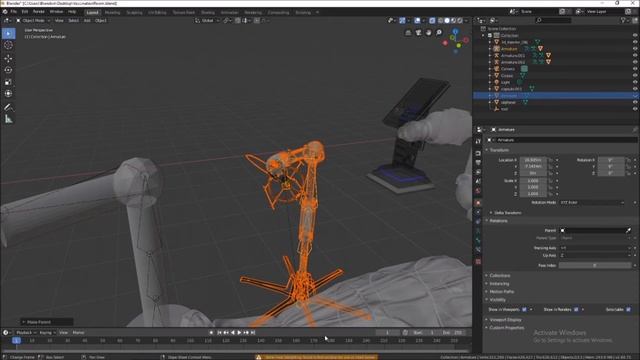Open the Keying popover in timeline
This screenshot has width=640, height=360.
(x=47, y=333)
